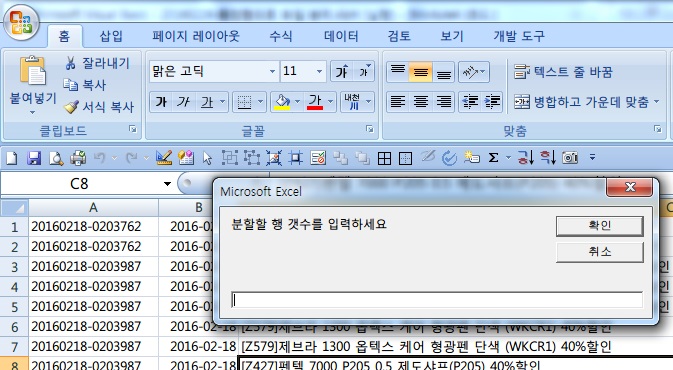Switch to the 삽입 (Insert) tab
The height and width of the screenshot is (370, 673).
point(111,36)
